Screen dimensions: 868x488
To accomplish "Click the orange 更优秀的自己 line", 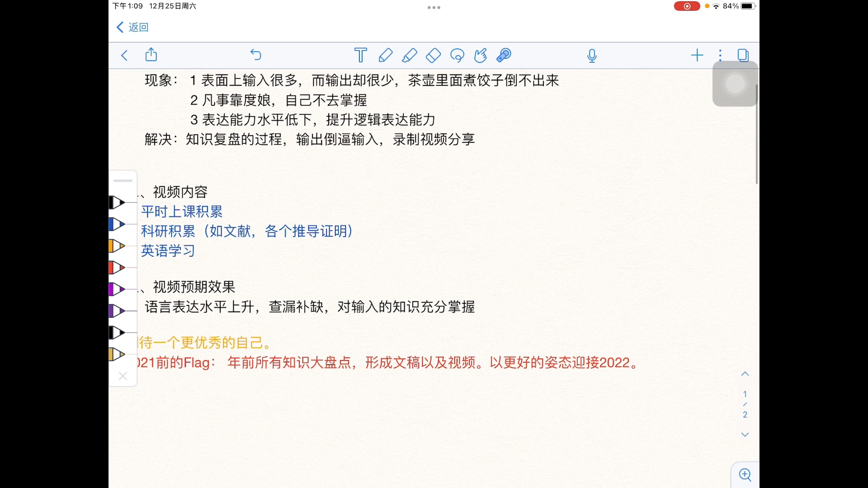I will click(205, 343).
